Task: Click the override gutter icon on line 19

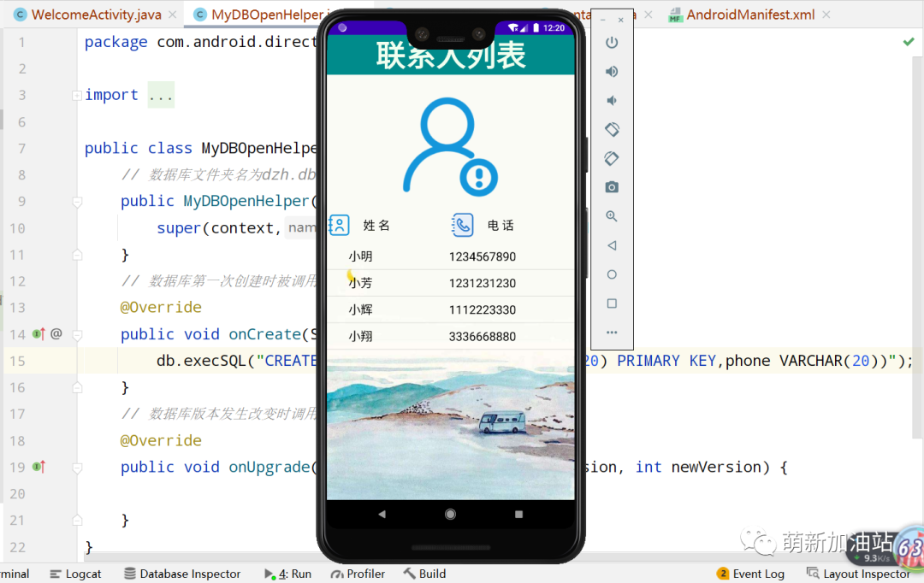Action: (38, 467)
